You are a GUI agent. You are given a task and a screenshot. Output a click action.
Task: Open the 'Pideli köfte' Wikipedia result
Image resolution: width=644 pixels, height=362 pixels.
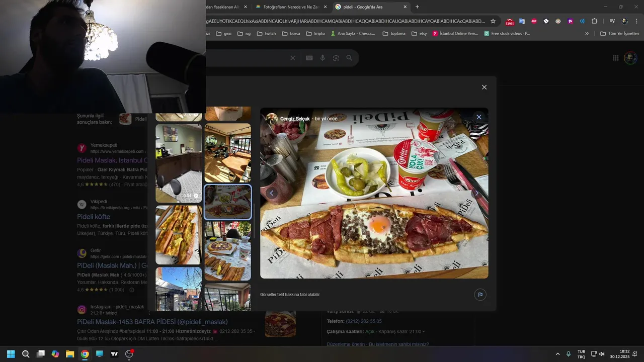click(94, 217)
